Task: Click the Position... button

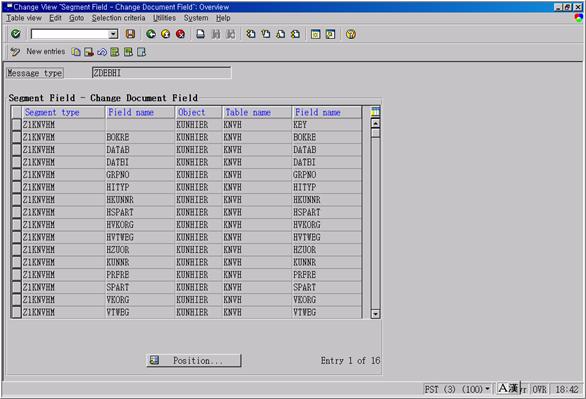Action: click(x=194, y=361)
